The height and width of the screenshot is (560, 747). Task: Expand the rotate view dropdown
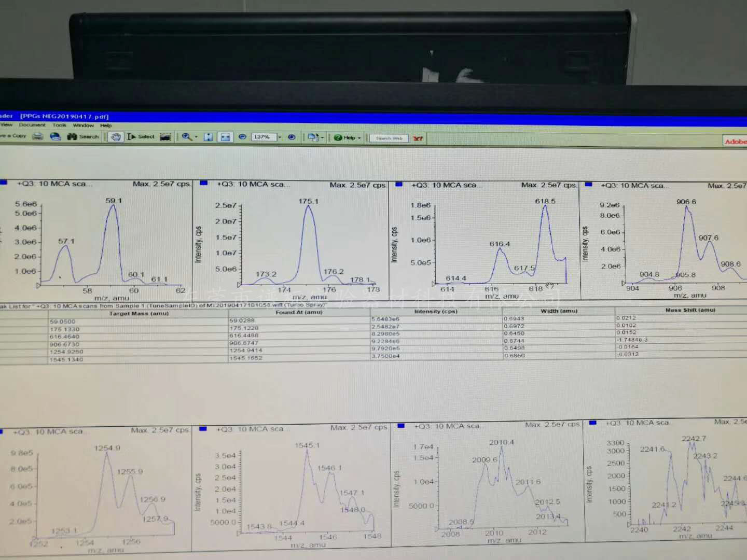(x=322, y=137)
